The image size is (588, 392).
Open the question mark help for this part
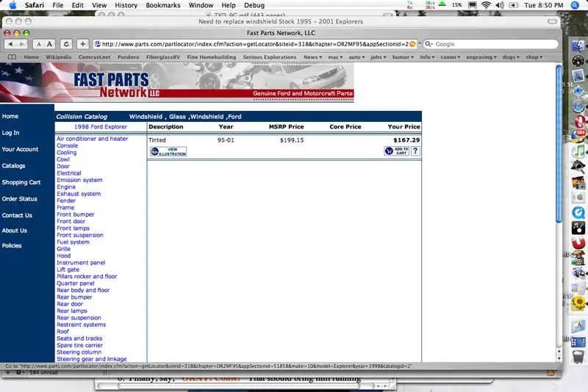tap(415, 151)
